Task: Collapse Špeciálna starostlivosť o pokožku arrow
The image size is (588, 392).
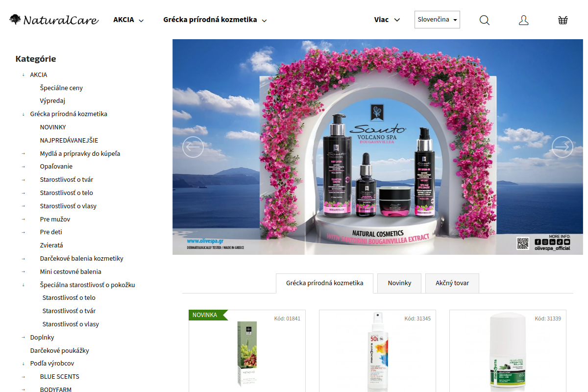Action: (23, 285)
